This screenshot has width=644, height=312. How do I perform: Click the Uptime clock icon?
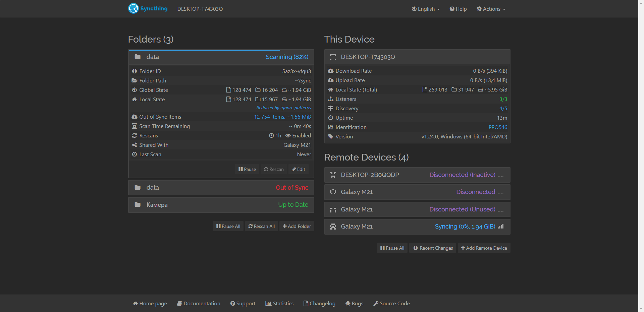(331, 118)
